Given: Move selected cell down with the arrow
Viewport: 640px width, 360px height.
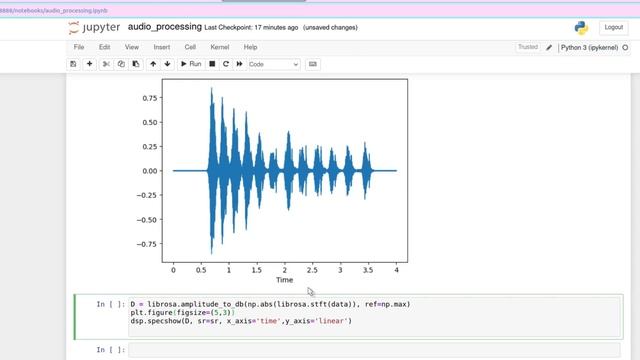Looking at the screenshot, I should point(167,64).
